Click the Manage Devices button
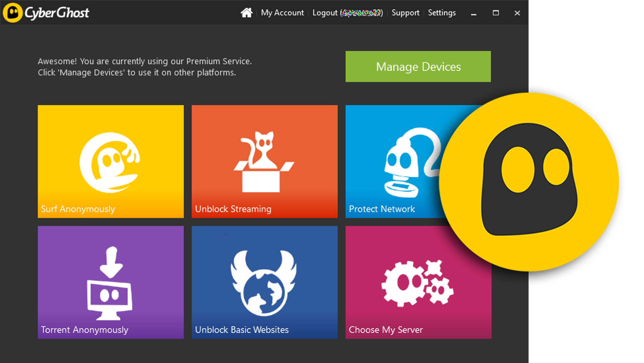The height and width of the screenshot is (363, 644). click(x=418, y=67)
